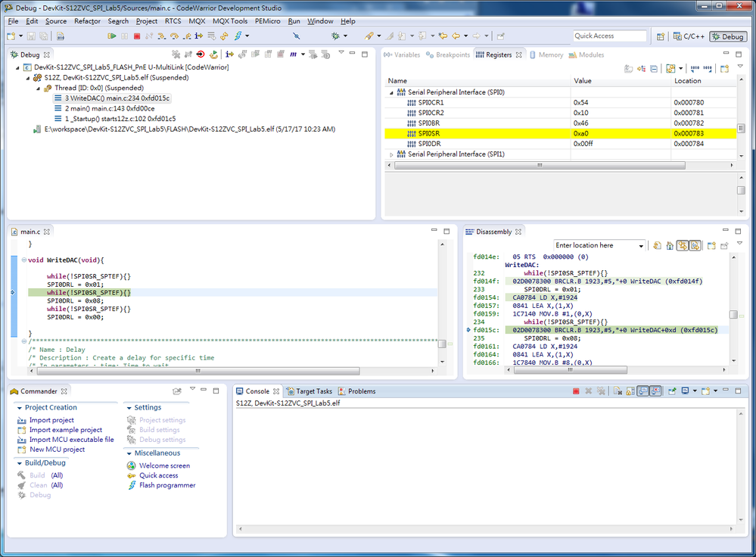Collapse the Project Creation section in Commander
Image resolution: width=756 pixels, height=557 pixels.
(x=19, y=407)
